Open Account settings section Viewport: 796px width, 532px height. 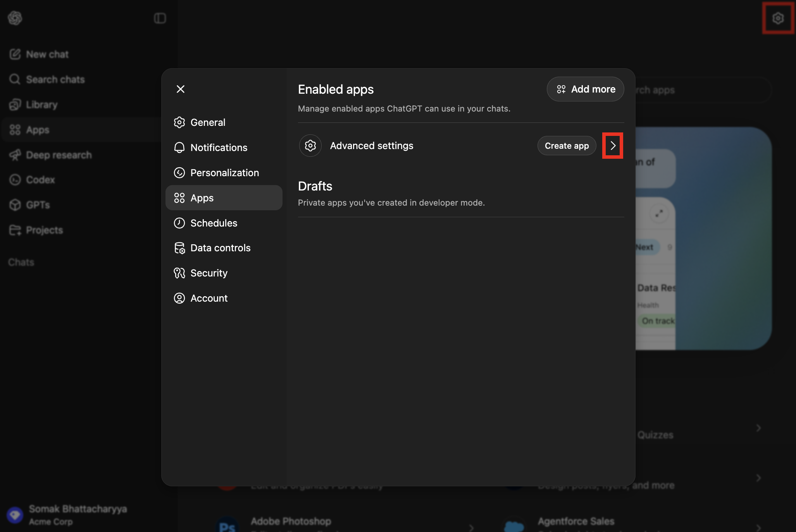pos(209,298)
